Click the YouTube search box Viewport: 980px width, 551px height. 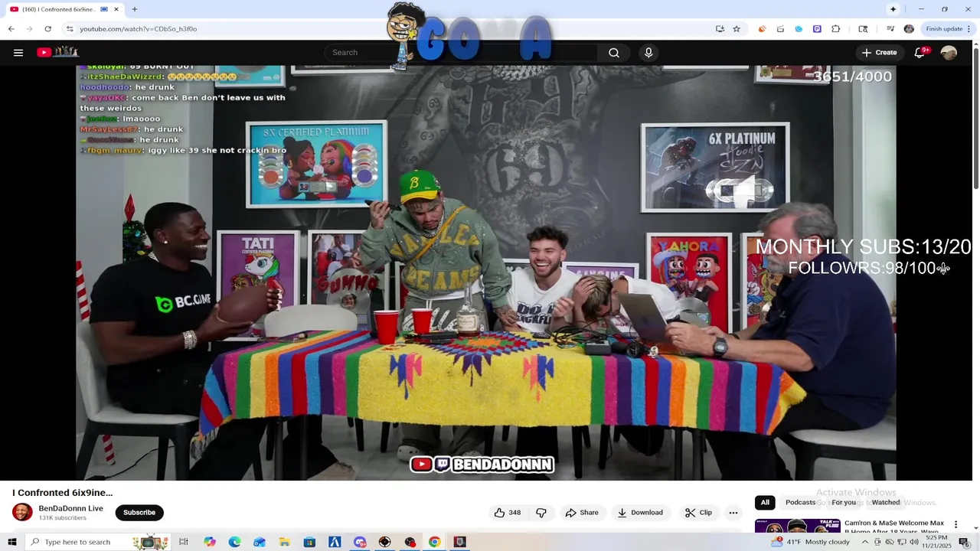[462, 52]
